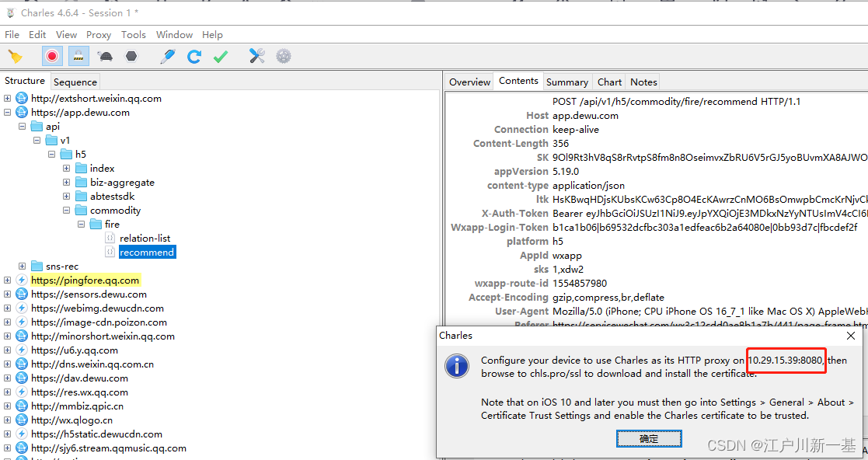Click the Compose pen icon
The width and height of the screenshot is (868, 460).
click(168, 57)
